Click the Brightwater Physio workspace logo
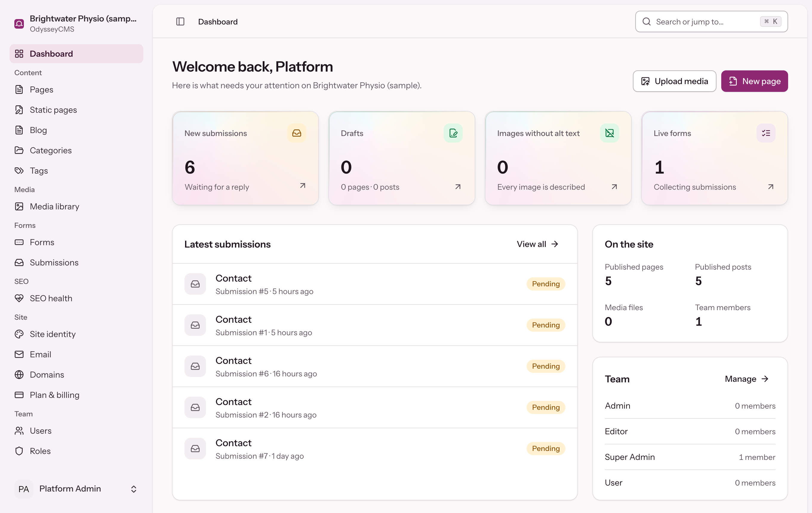 click(19, 24)
